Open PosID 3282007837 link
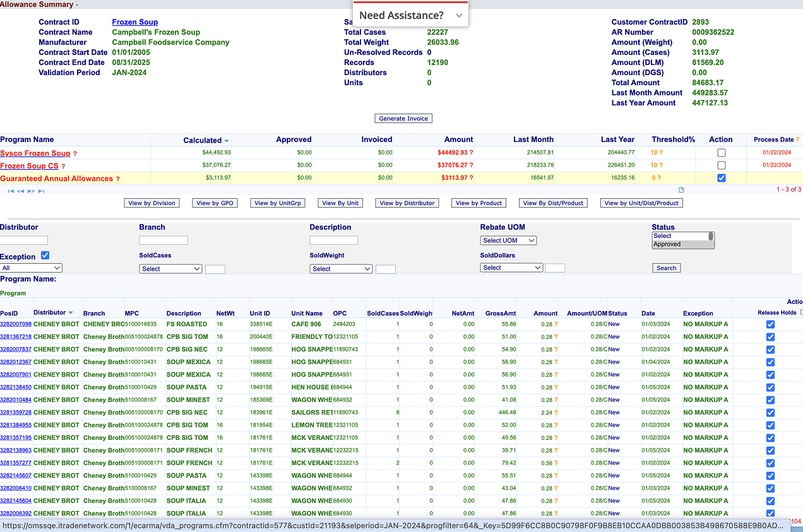 [16, 350]
